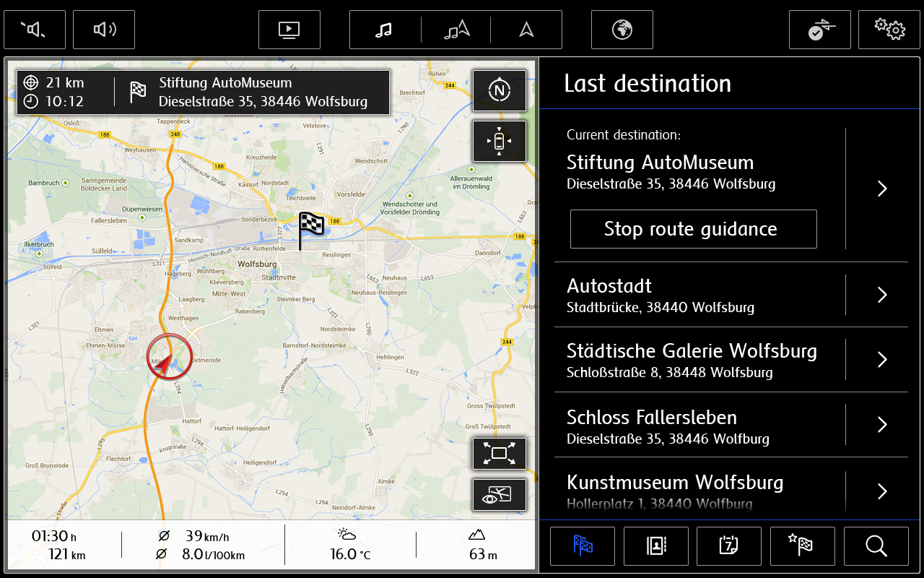This screenshot has height=578, width=924.
Task: Open contacts address book tab
Action: (656, 546)
